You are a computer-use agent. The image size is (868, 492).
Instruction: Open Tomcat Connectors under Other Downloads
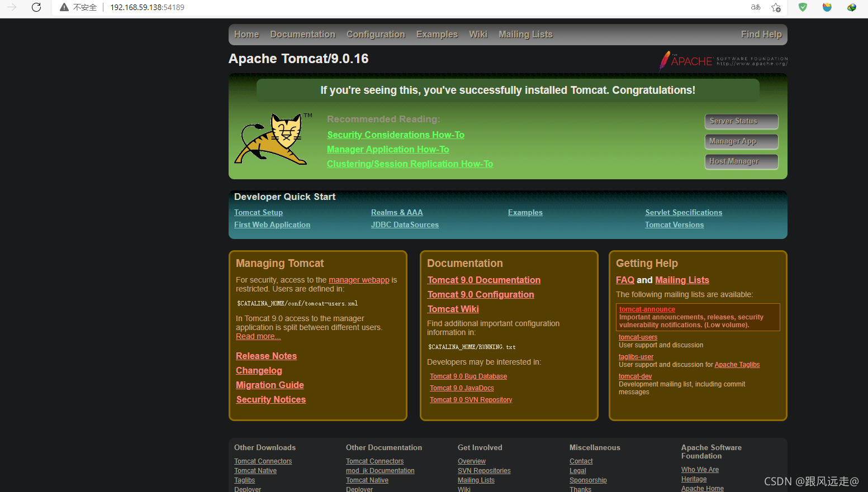pos(263,461)
